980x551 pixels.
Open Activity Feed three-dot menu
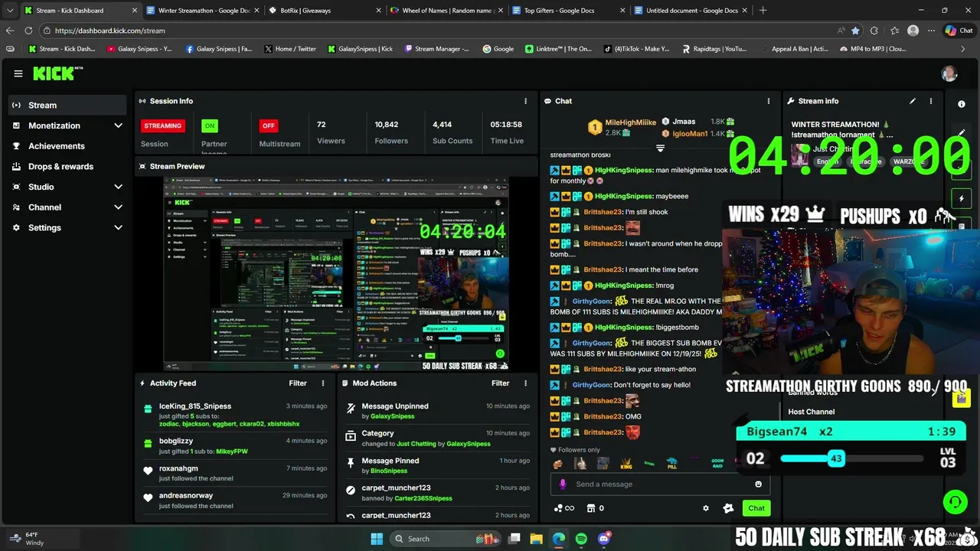(x=322, y=383)
